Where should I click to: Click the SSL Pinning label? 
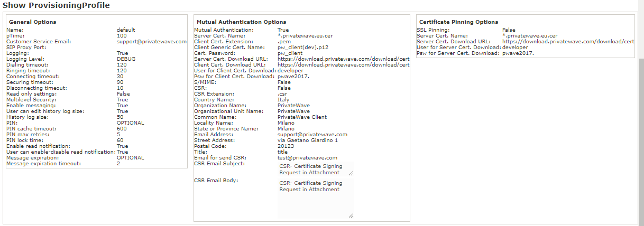coord(433,30)
